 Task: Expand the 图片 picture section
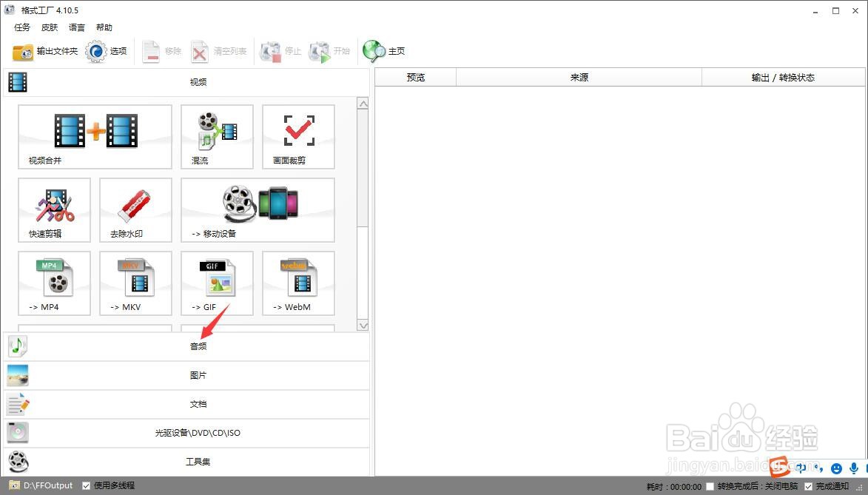pyautogui.click(x=186, y=375)
